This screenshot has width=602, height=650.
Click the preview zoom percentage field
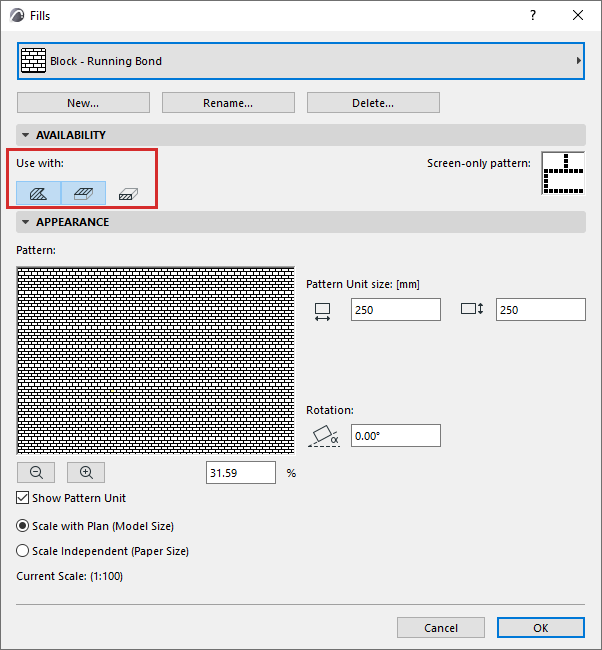point(241,473)
